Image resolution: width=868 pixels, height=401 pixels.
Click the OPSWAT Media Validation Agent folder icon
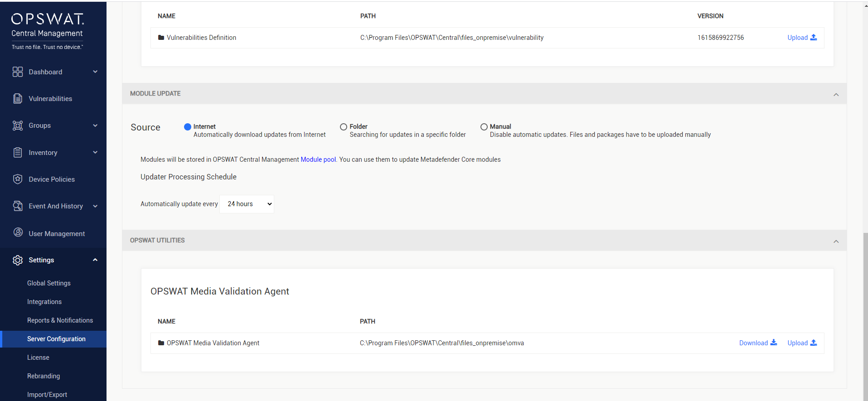(x=161, y=343)
